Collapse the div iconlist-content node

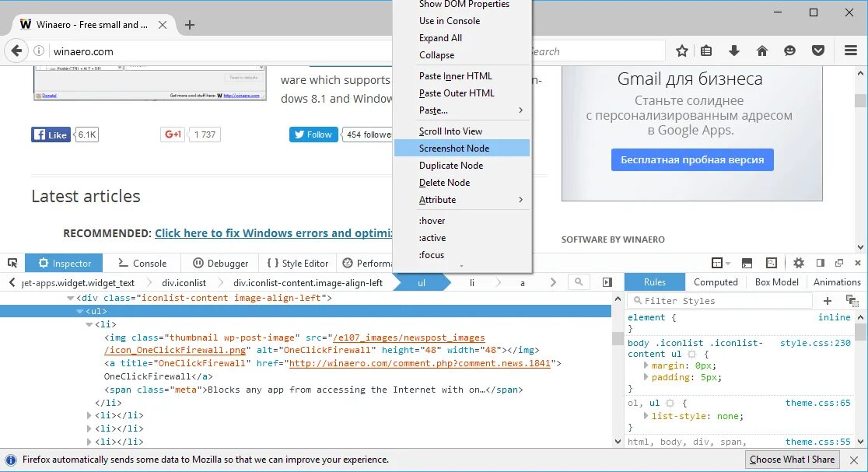(x=70, y=299)
